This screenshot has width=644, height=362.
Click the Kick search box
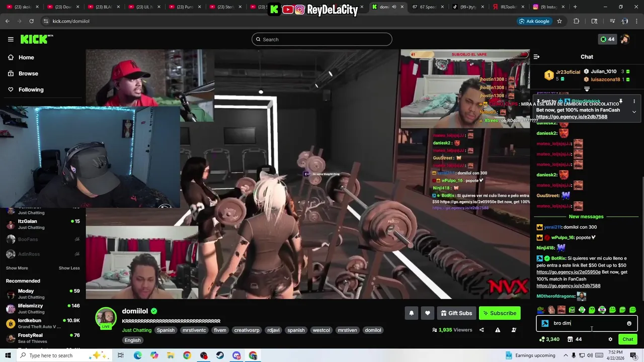point(322,39)
